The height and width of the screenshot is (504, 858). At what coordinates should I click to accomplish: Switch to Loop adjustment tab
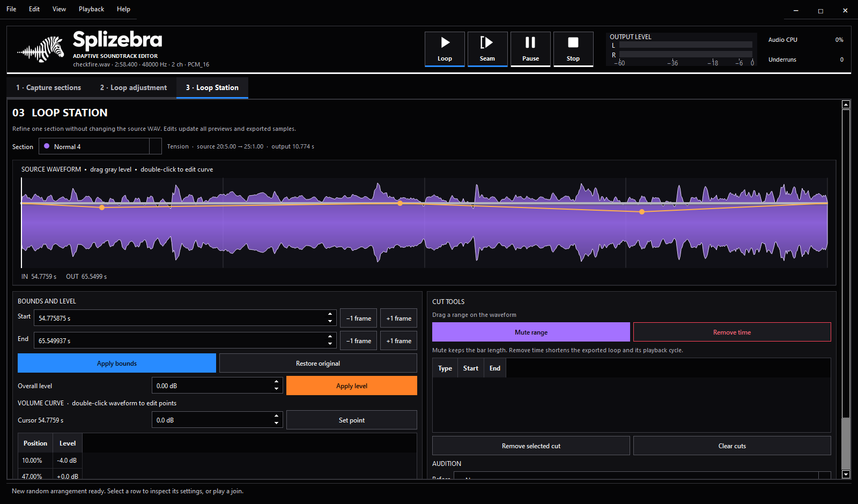click(134, 87)
